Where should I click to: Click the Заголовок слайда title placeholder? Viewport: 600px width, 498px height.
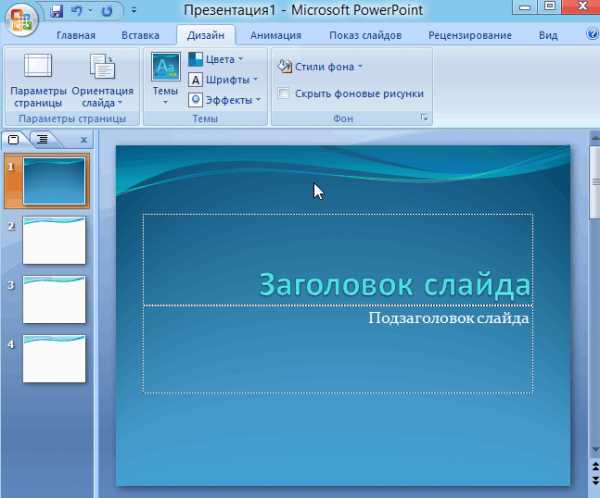tap(338, 260)
